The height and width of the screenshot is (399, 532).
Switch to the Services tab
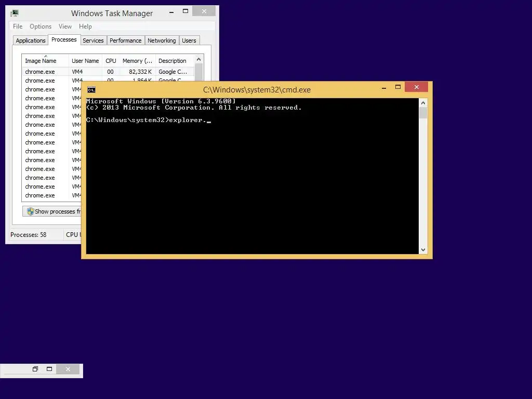[x=93, y=41]
